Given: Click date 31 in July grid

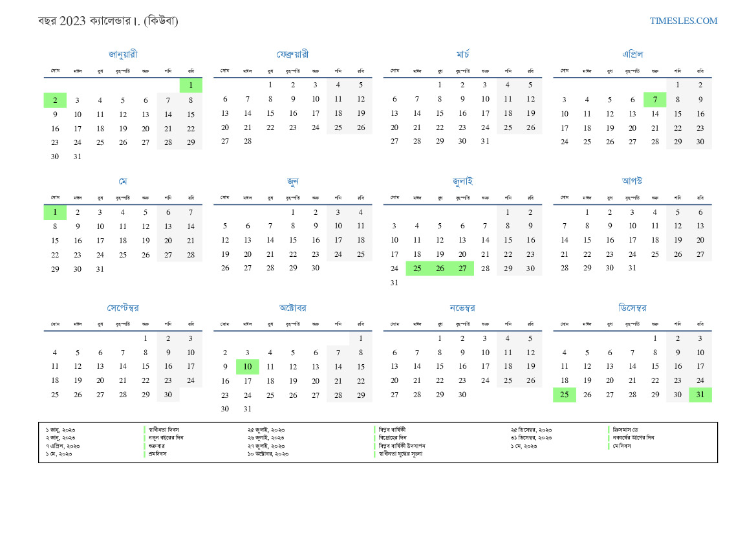Looking at the screenshot, I should pyautogui.click(x=394, y=283).
